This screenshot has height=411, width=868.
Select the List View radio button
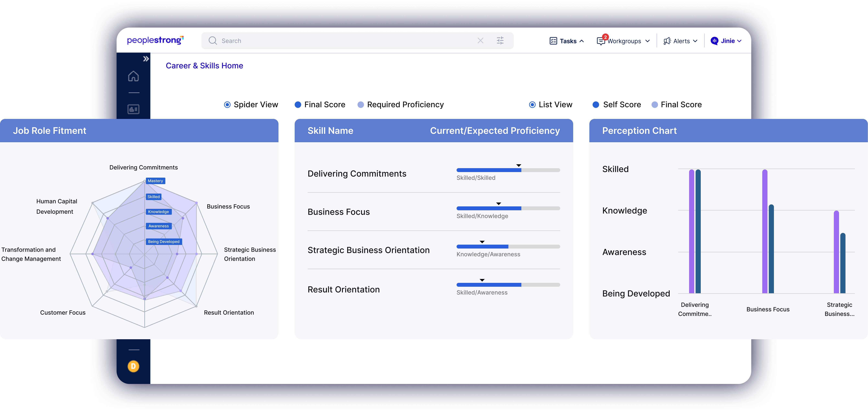click(x=532, y=105)
